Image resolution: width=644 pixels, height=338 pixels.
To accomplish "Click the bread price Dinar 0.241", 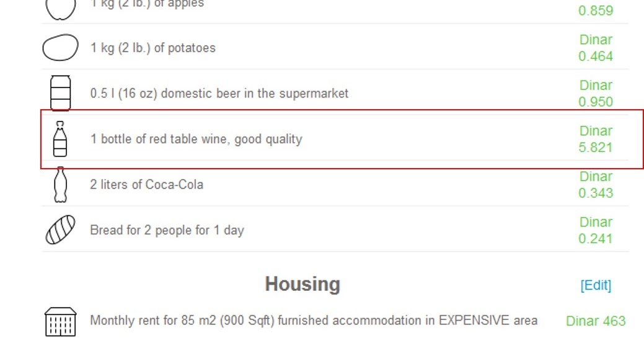I will tap(596, 230).
